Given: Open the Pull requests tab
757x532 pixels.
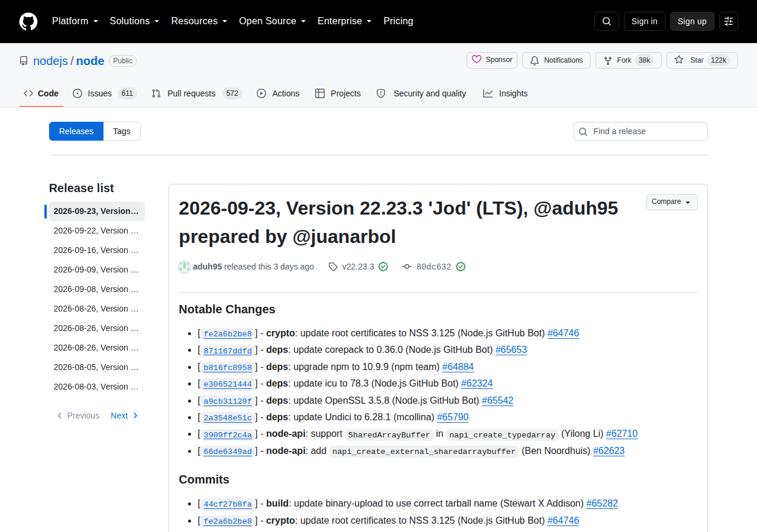Looking at the screenshot, I should 197,93.
